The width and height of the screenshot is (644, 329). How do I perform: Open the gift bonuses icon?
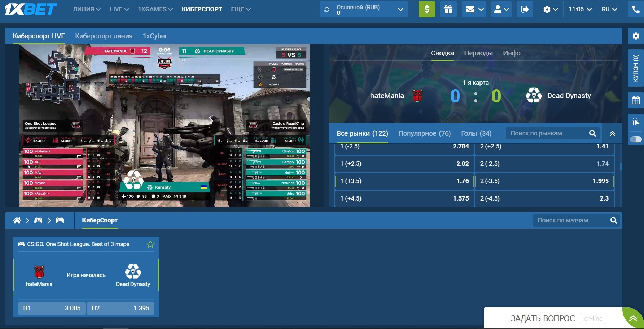tap(448, 9)
